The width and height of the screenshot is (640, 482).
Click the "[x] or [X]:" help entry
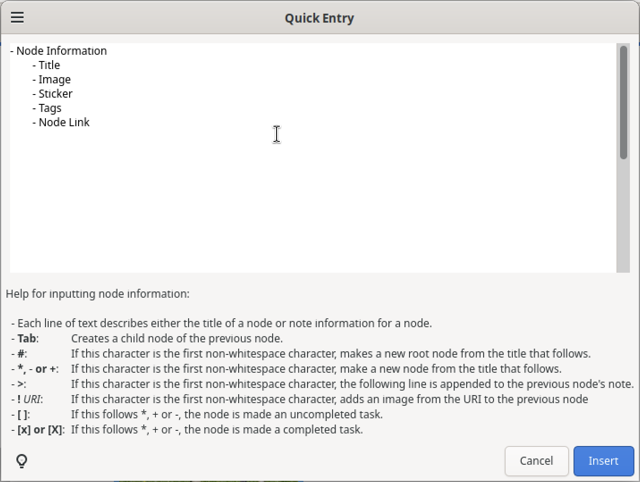tap(38, 430)
